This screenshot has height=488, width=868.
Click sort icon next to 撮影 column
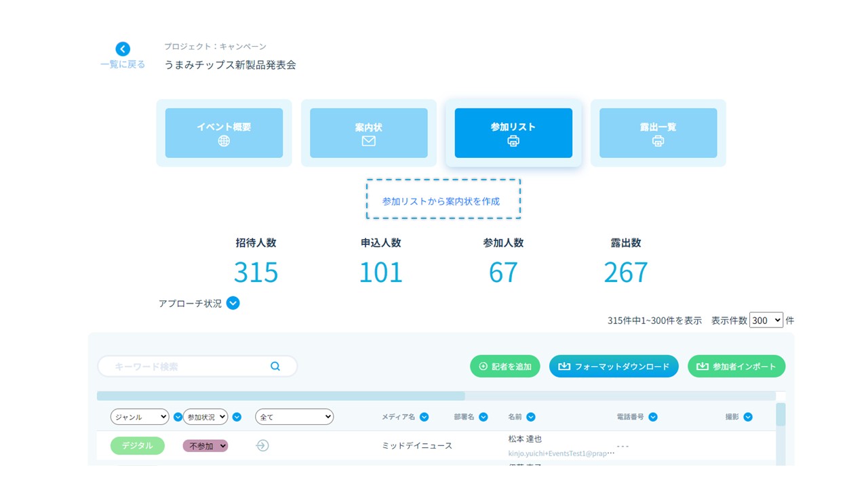(748, 417)
